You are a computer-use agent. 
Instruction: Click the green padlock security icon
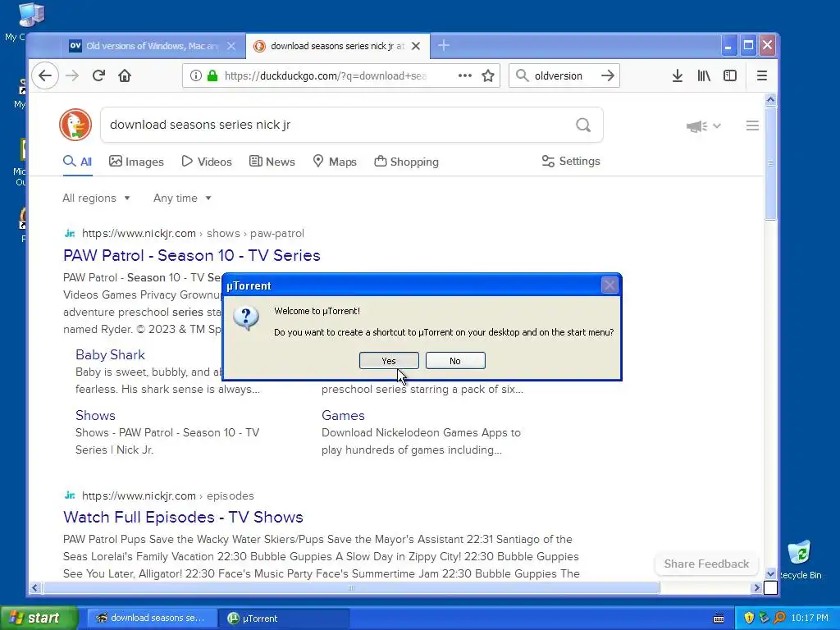[x=212, y=75]
